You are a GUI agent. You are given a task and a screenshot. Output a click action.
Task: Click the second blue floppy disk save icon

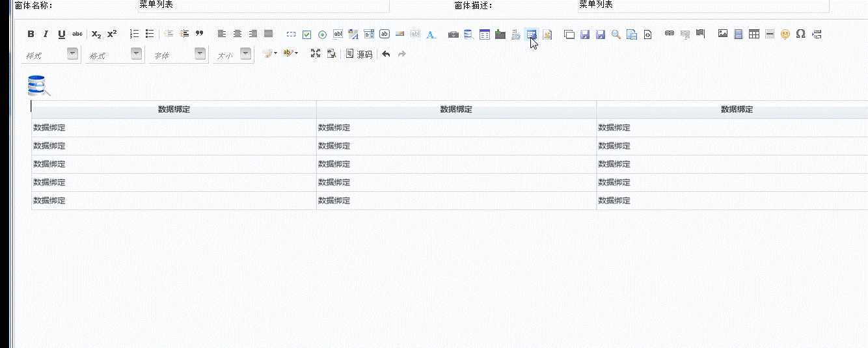coord(601,34)
